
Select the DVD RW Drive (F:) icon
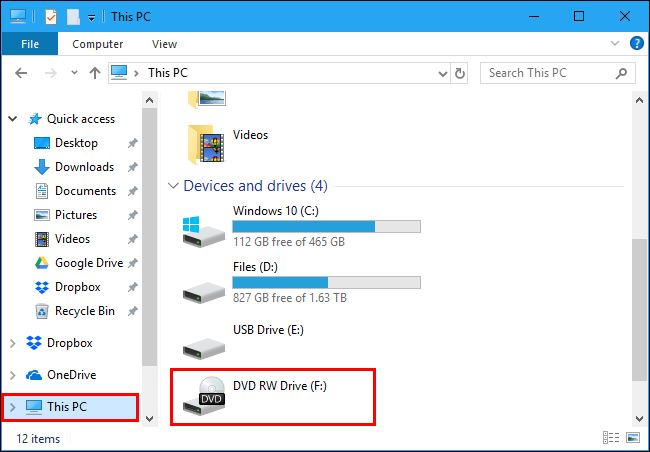coord(204,396)
